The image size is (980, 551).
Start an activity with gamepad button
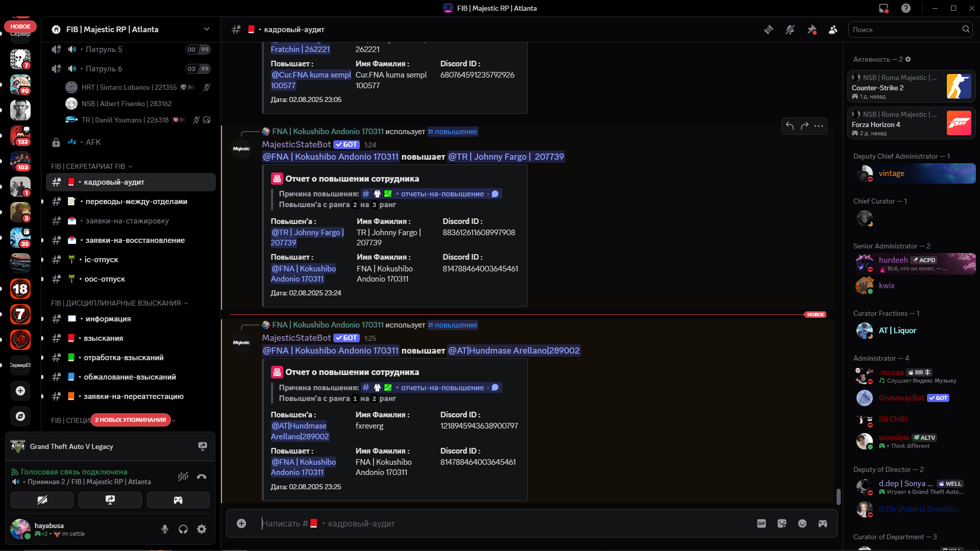click(x=178, y=500)
